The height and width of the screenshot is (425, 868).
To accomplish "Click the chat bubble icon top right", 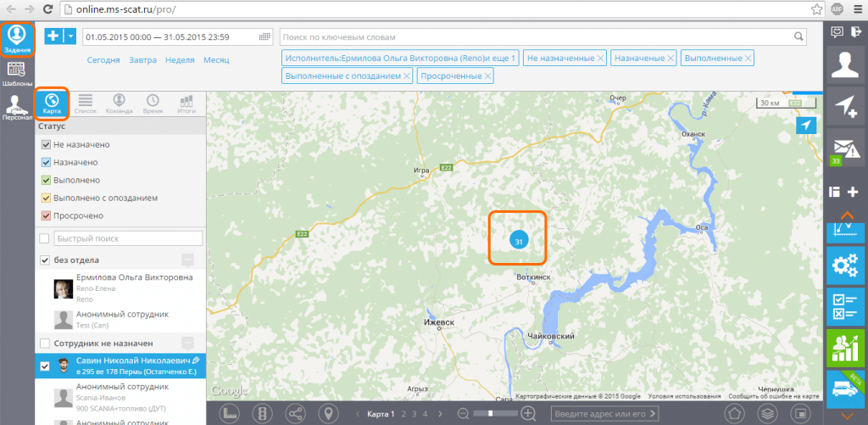I will [x=837, y=32].
